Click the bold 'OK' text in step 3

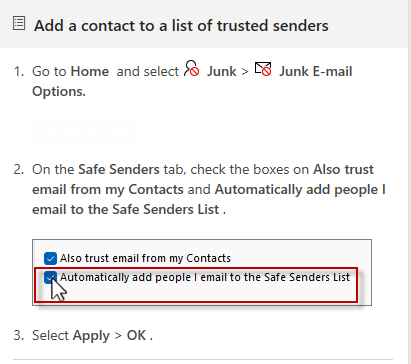coord(136,335)
